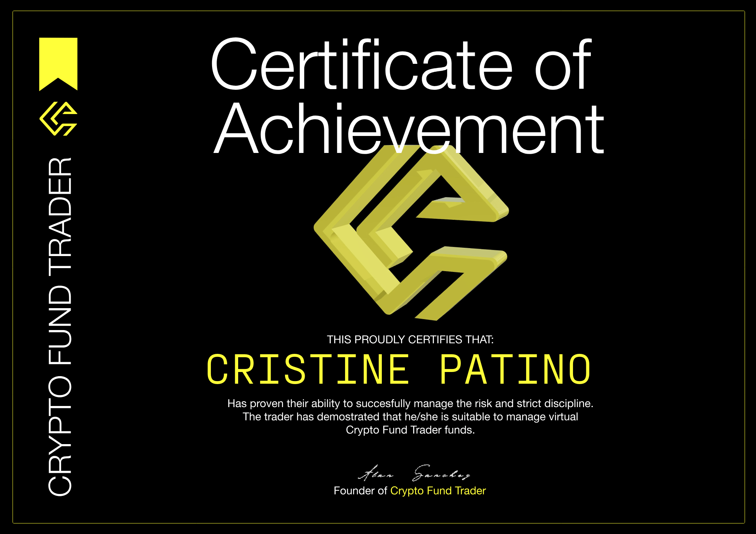Click the line starting 'Has proven their ability'
The height and width of the screenshot is (534, 756).
410,403
